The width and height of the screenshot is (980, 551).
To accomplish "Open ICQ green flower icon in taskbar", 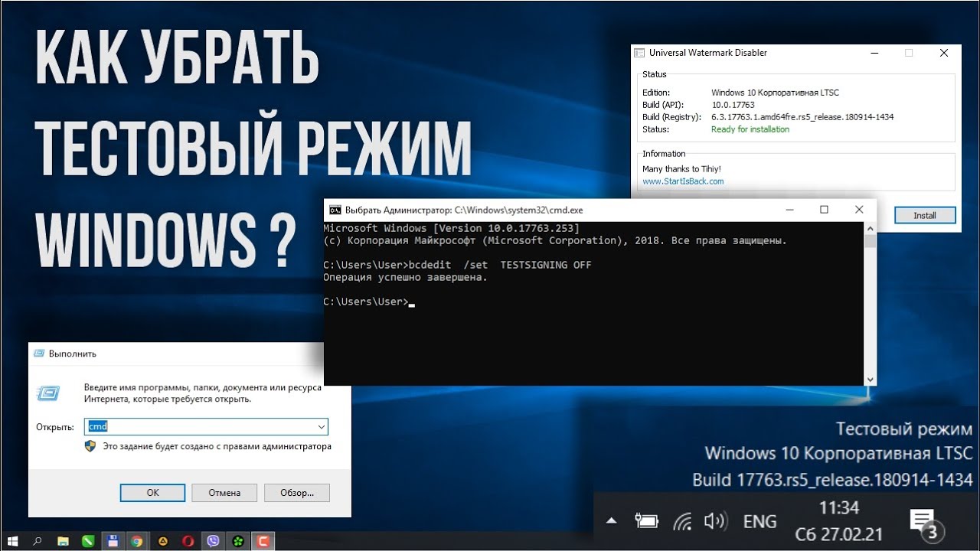I will click(x=238, y=541).
